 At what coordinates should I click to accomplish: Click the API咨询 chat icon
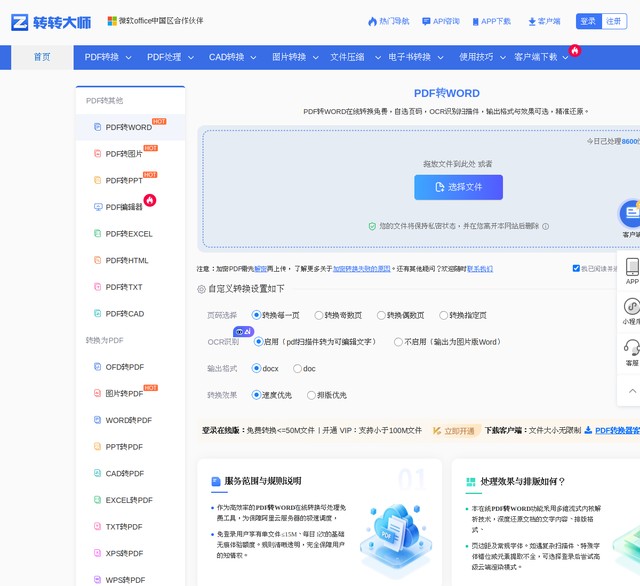click(426, 21)
